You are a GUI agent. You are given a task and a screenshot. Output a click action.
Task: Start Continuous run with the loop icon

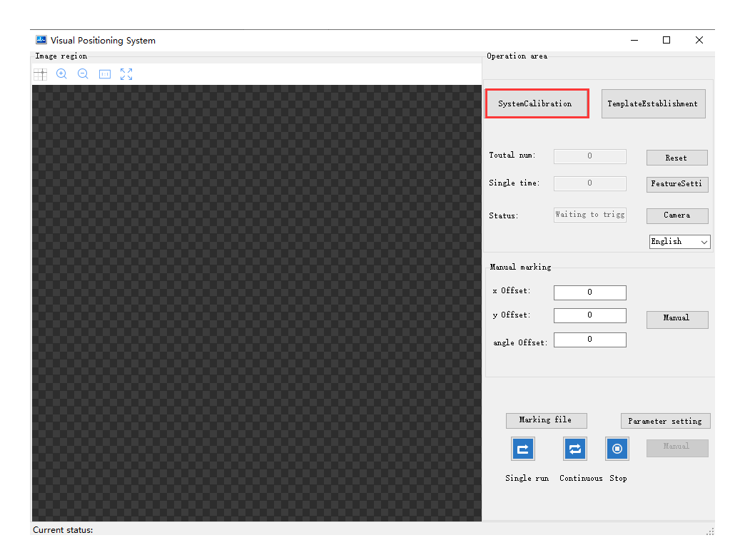[575, 449]
